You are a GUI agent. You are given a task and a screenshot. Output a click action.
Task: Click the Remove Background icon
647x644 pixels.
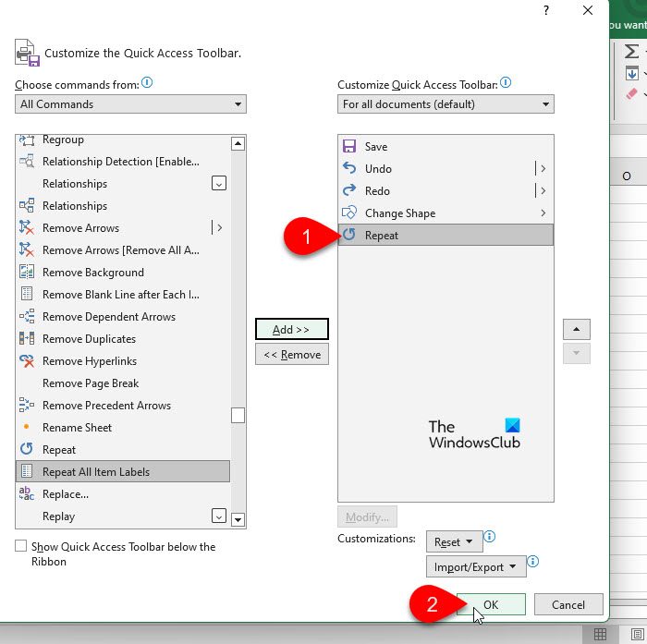[x=26, y=273]
